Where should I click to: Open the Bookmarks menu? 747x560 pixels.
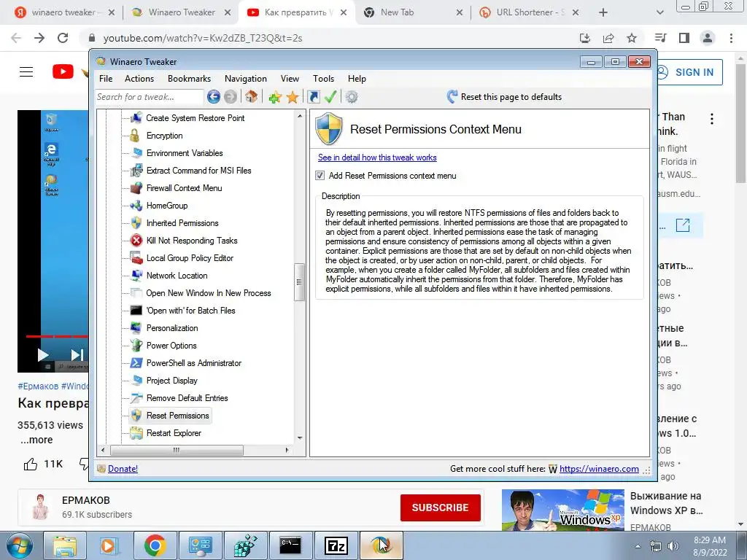(x=189, y=79)
